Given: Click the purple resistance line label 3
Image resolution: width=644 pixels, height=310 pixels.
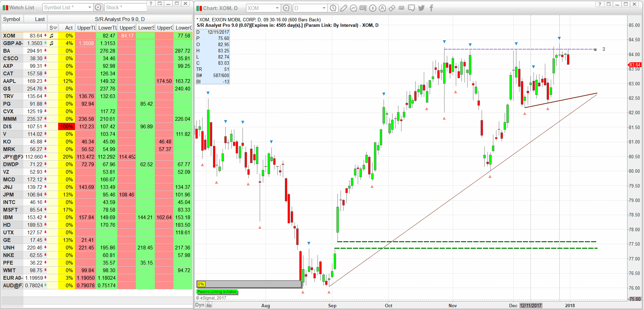Looking at the screenshot, I should pos(604,49).
